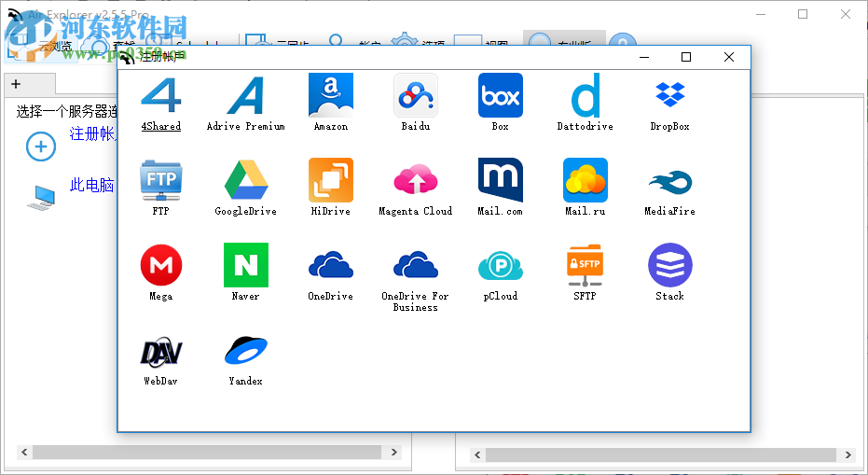Minimize the Air Explorer main window
Viewport: 868px width, 475px height.
pyautogui.click(x=761, y=14)
